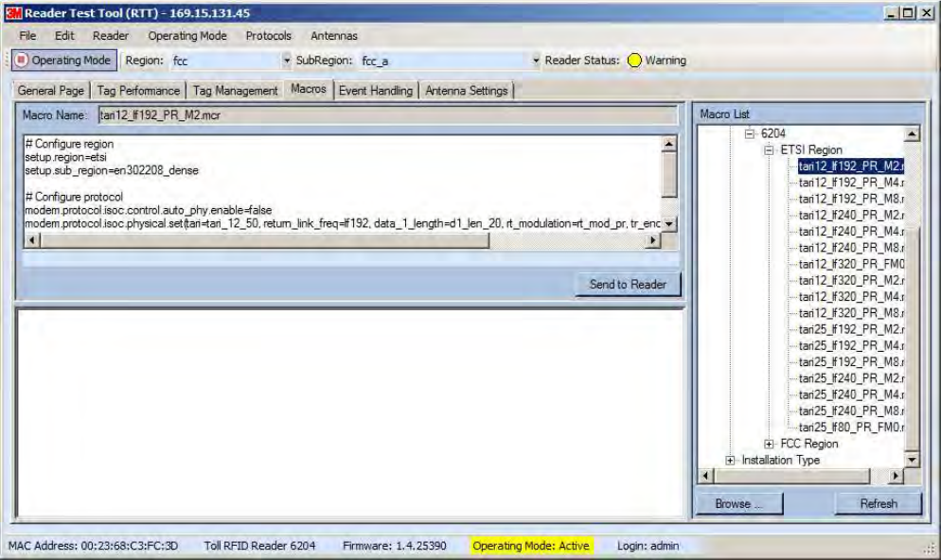The height and width of the screenshot is (560, 941).
Task: Click the Firmware: 1.4.25390 status entry
Action: (394, 546)
